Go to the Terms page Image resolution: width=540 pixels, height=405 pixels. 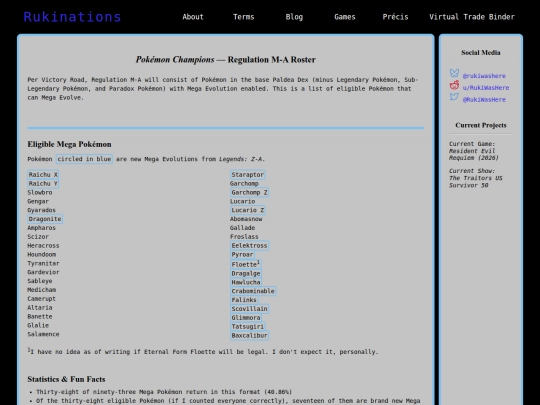(243, 17)
